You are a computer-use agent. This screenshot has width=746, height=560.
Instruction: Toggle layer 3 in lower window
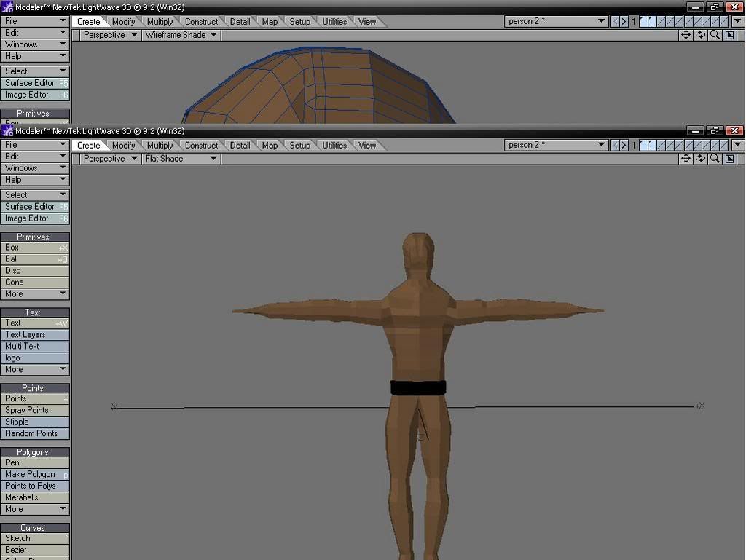(661, 145)
